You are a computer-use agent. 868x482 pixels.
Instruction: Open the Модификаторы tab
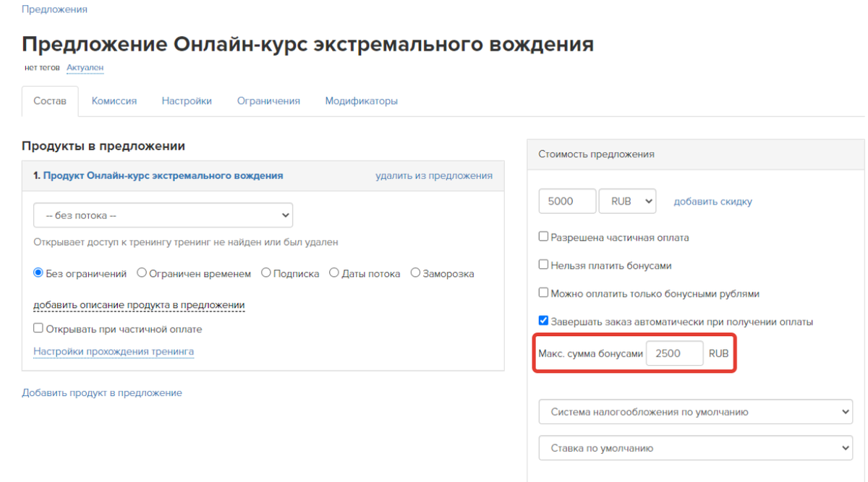coord(362,101)
